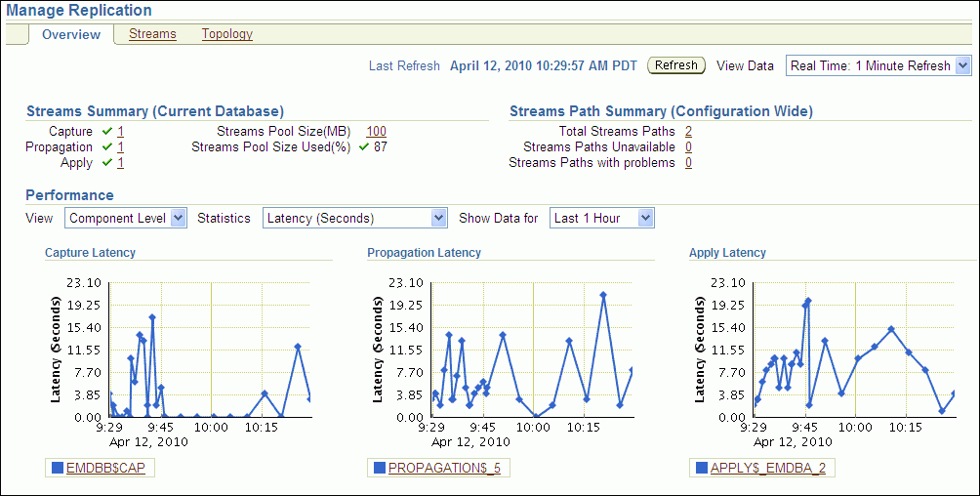Click the peak point on Propagation Latency chart
Image resolution: width=980 pixels, height=496 pixels.
pyautogui.click(x=603, y=294)
